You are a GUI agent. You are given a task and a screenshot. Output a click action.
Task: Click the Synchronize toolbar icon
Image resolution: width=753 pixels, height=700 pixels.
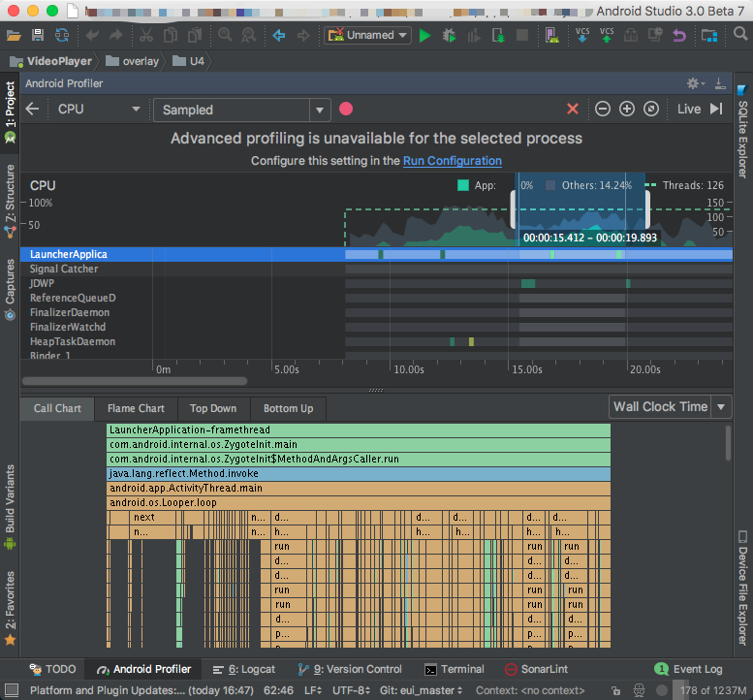(62, 35)
